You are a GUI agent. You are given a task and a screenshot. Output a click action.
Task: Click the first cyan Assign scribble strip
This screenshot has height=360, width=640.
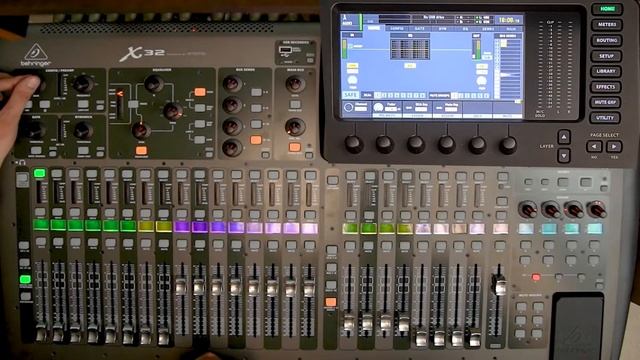[526, 229]
